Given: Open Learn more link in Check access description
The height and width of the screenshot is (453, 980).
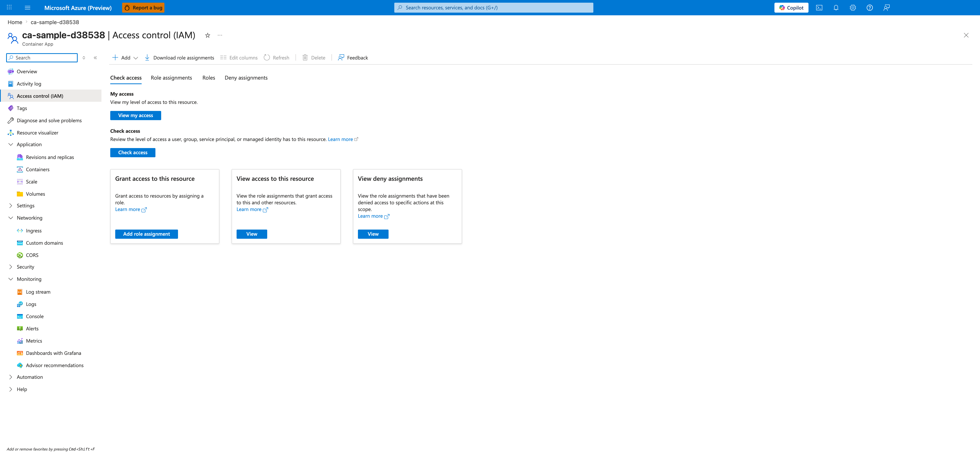Looking at the screenshot, I should [343, 140].
